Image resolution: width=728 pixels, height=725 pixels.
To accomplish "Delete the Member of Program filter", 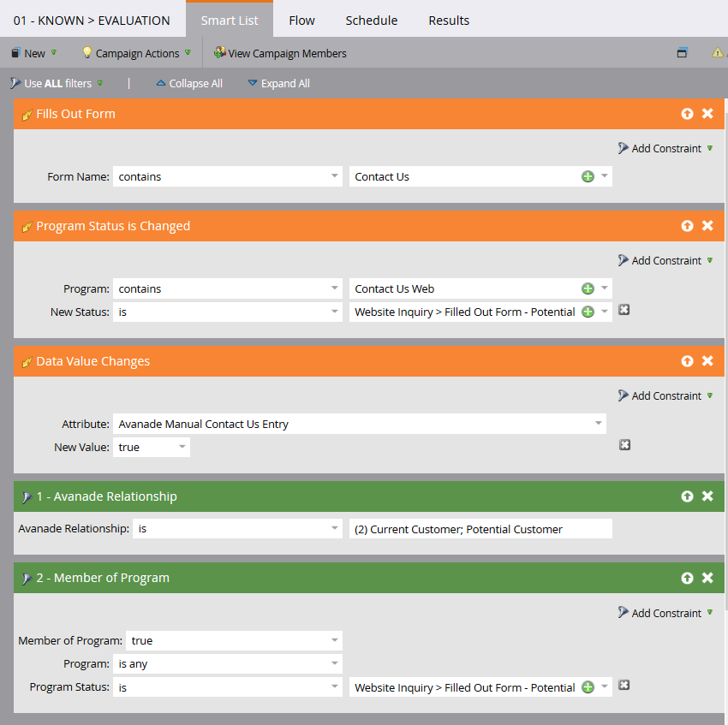I will (707, 578).
